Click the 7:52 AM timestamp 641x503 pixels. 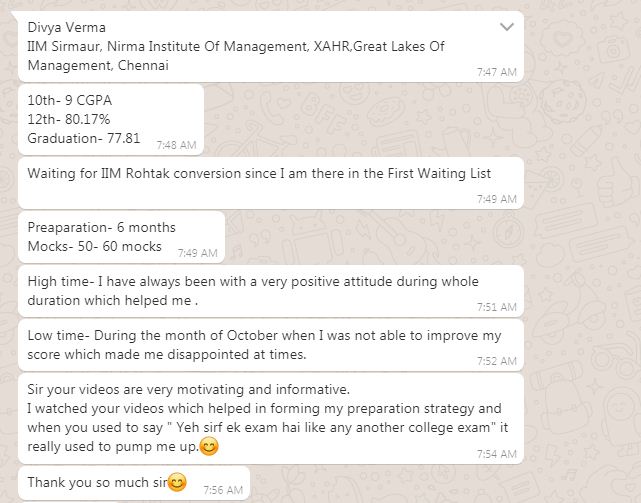497,361
